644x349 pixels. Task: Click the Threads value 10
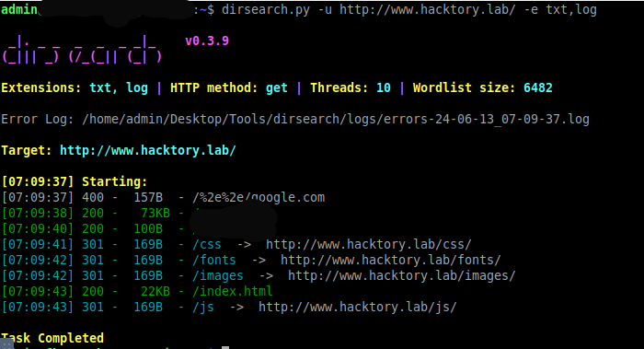point(384,87)
